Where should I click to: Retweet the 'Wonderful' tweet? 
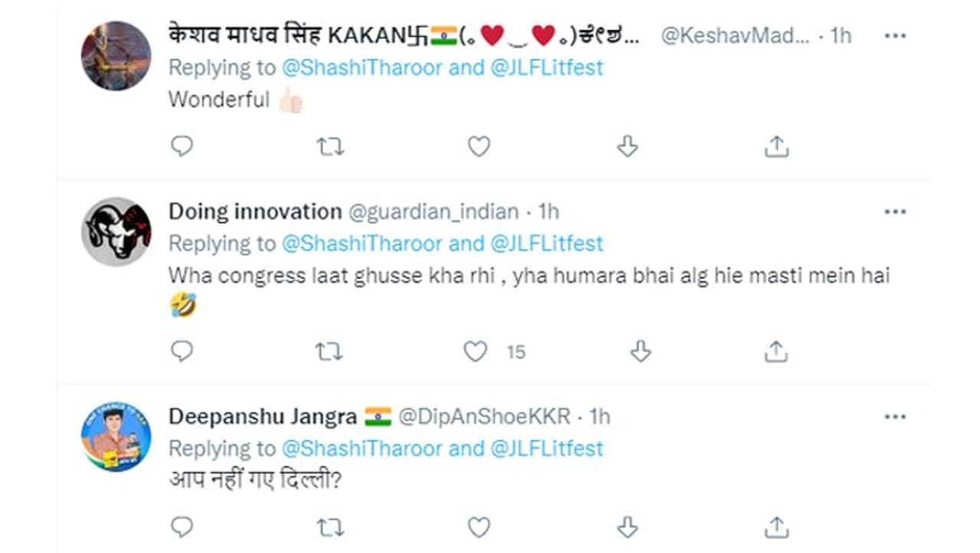click(x=330, y=146)
